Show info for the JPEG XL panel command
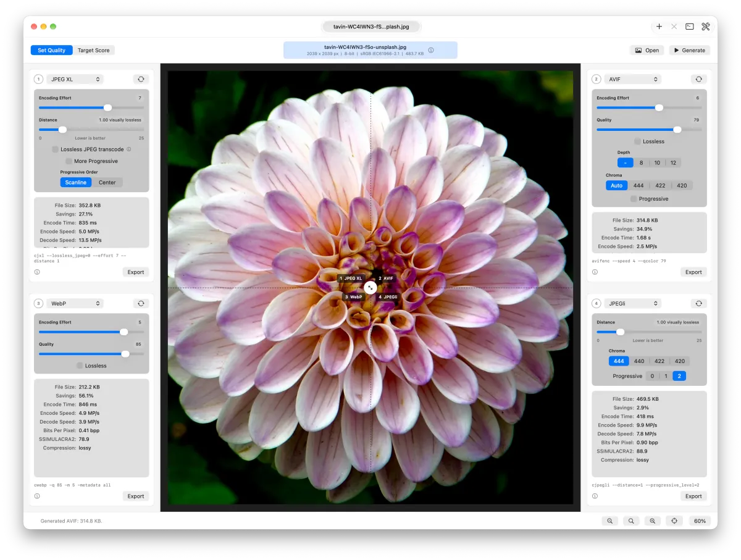Image resolution: width=741 pixels, height=560 pixels. [x=37, y=272]
